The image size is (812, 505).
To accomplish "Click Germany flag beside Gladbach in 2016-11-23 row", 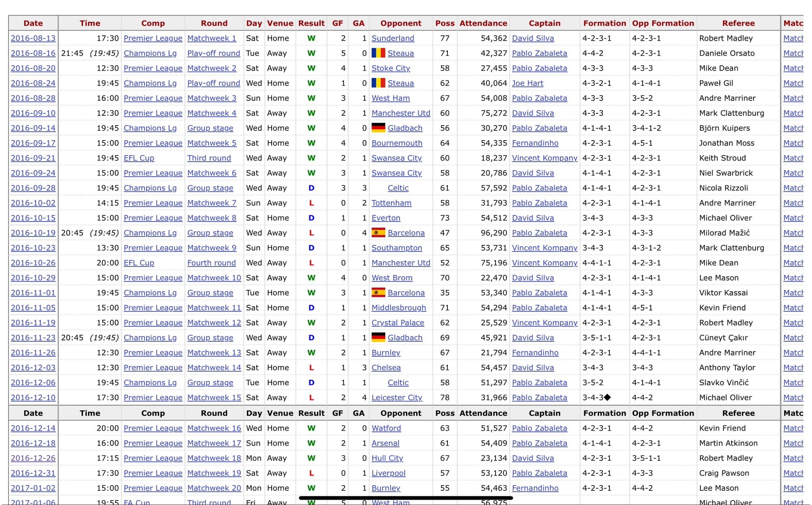I will pyautogui.click(x=378, y=338).
